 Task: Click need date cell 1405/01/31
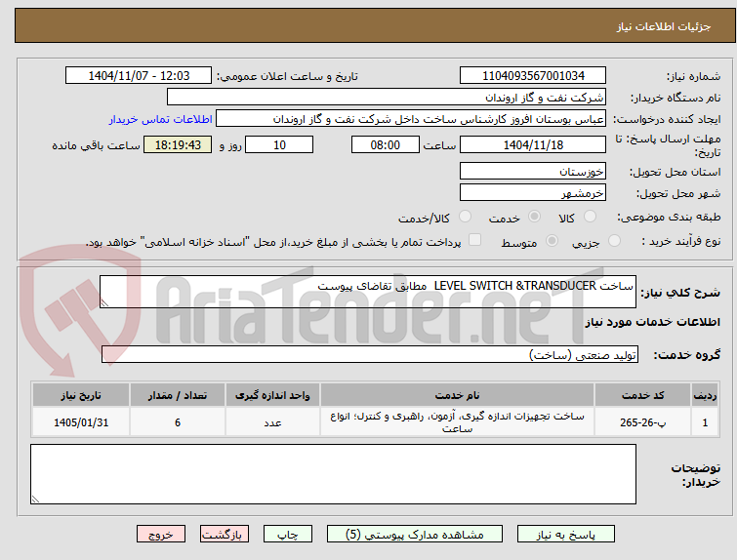point(81,421)
